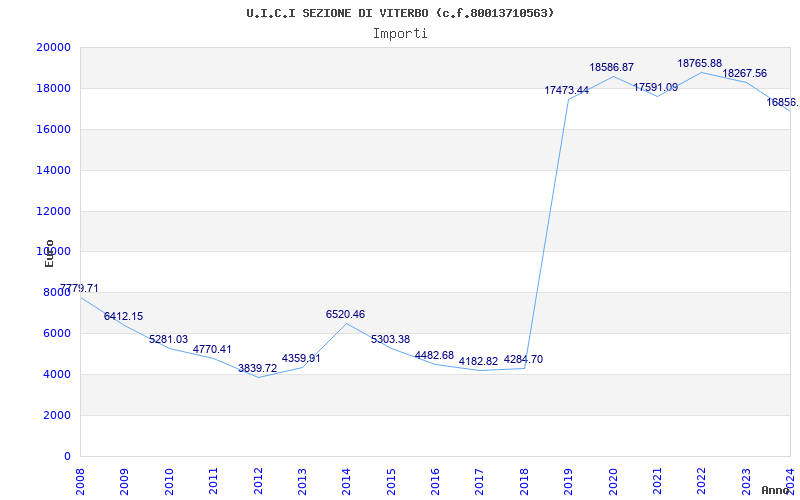Click the x-axis year 2011
Viewport: 800px width, 500px height.
213,481
